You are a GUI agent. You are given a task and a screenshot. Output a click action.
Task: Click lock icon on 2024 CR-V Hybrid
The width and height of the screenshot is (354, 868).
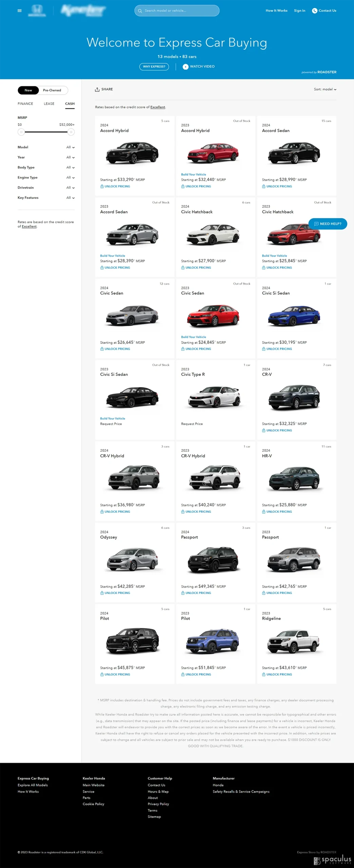click(x=102, y=512)
